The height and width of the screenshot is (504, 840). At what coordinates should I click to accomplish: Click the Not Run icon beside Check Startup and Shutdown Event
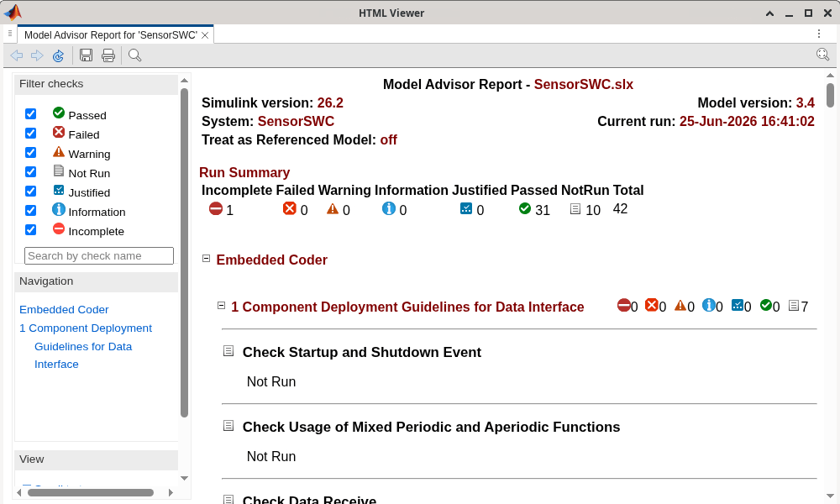(x=228, y=351)
